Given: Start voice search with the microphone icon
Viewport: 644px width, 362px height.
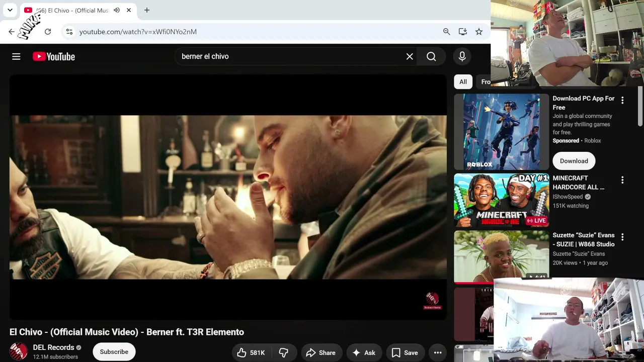Looking at the screenshot, I should pyautogui.click(x=462, y=57).
